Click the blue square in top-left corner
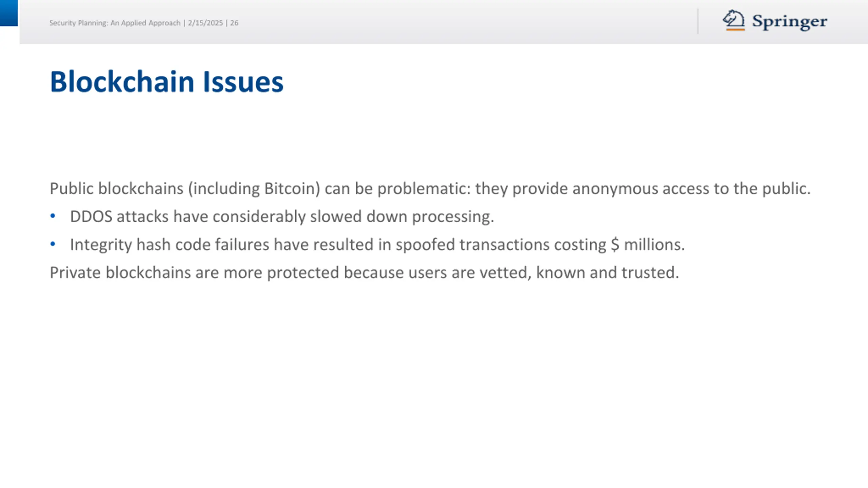The width and height of the screenshot is (868, 488). pos(9,13)
